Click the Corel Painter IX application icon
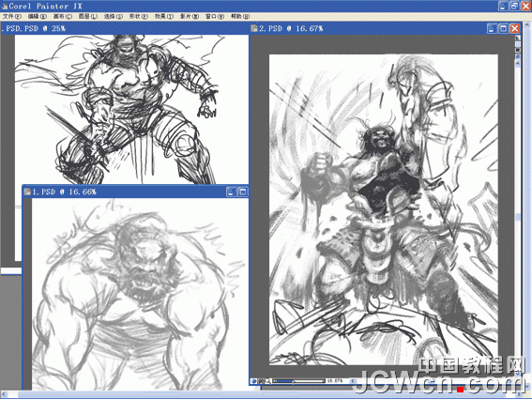532x399 pixels. pos(5,6)
